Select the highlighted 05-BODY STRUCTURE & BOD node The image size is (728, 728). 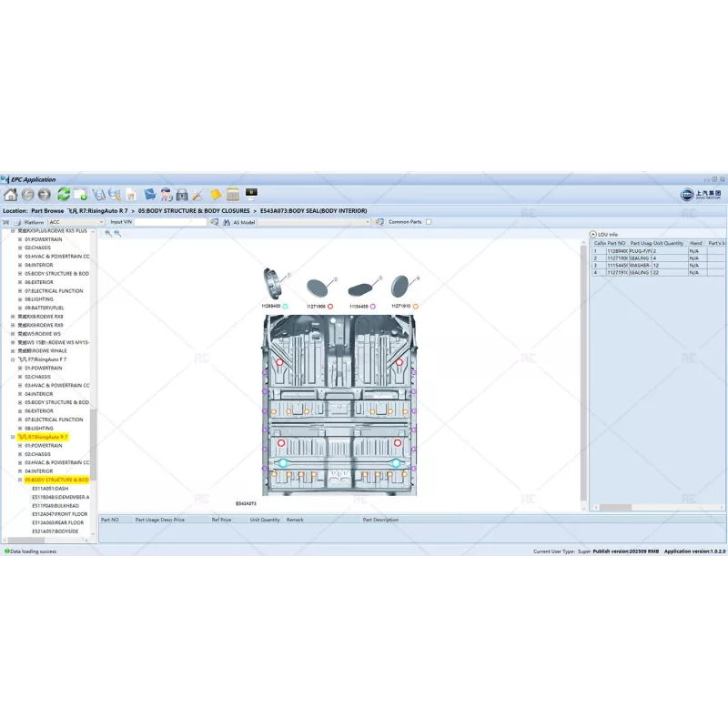(x=57, y=480)
